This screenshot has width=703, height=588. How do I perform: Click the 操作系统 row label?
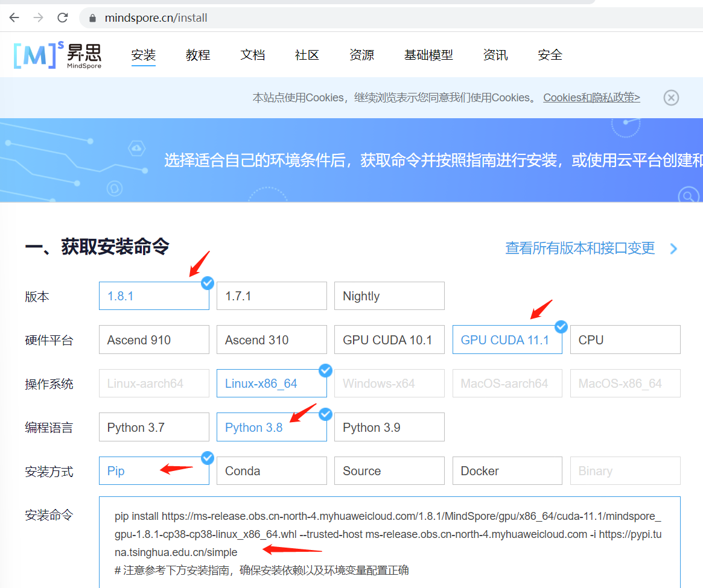click(x=49, y=384)
